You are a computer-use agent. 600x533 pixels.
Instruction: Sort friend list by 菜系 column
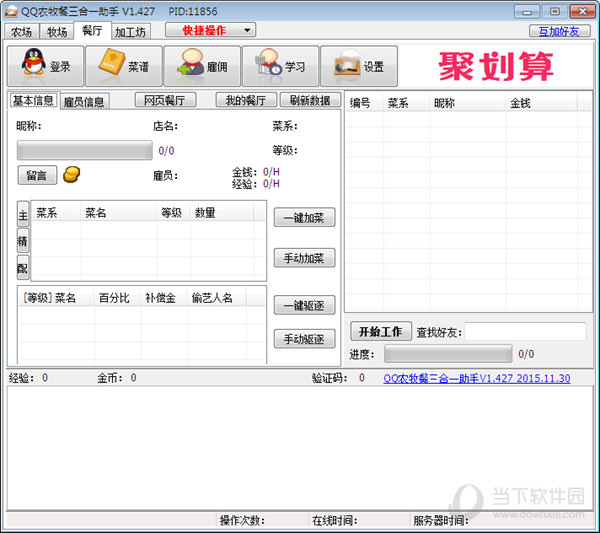(x=406, y=103)
